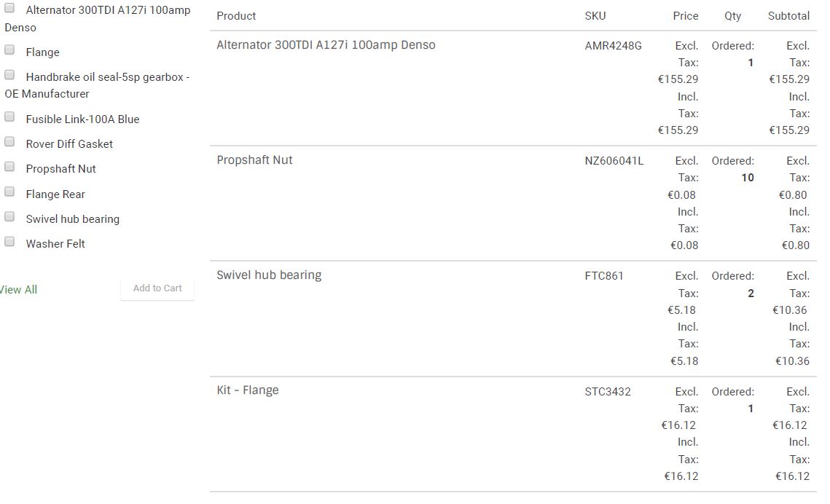Open the View All link

[x=19, y=290]
